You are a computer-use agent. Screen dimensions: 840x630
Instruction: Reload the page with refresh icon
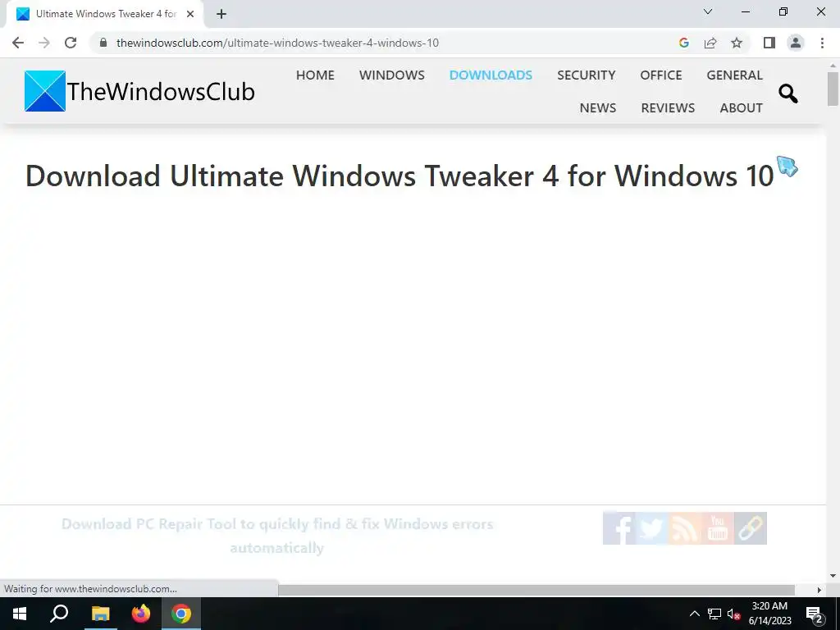click(x=71, y=43)
